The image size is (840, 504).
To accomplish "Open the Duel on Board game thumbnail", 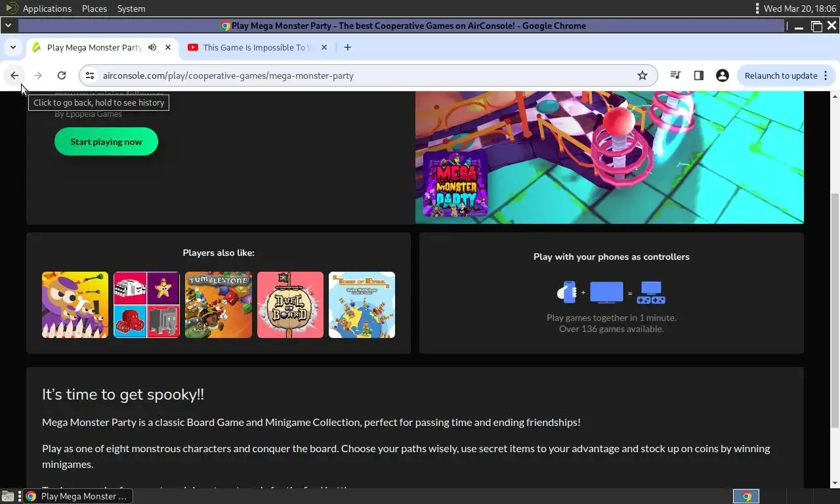I will (x=290, y=305).
